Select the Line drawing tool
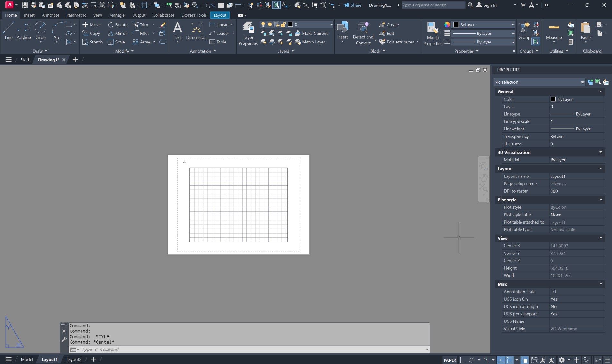Screen dimensions: 612x364 pyautogui.click(x=8, y=31)
